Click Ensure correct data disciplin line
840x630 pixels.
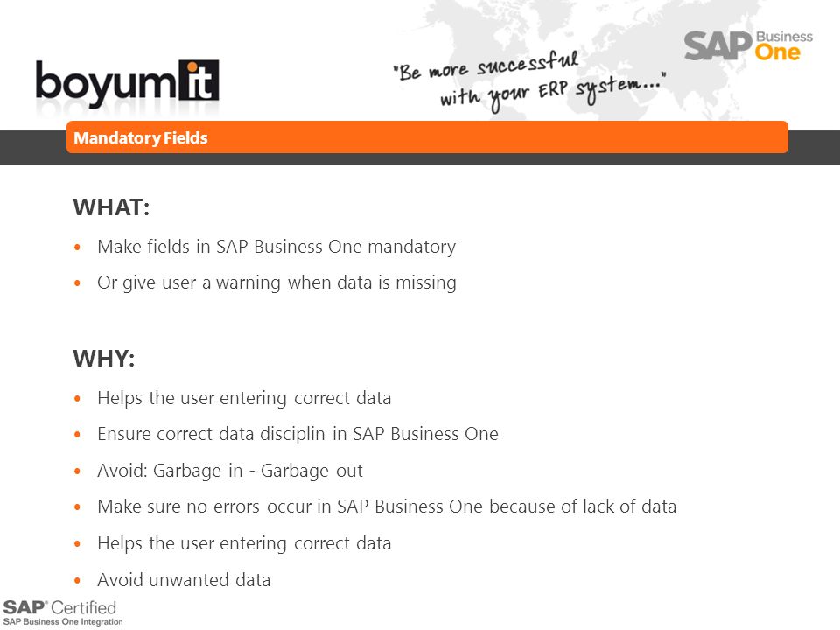coord(297,434)
